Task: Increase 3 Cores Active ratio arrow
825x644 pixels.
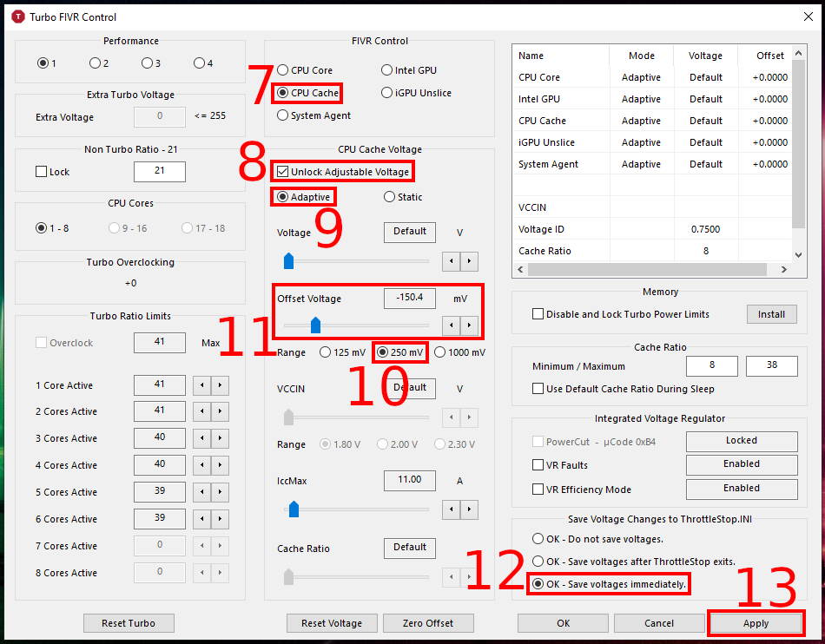Action: [x=220, y=438]
